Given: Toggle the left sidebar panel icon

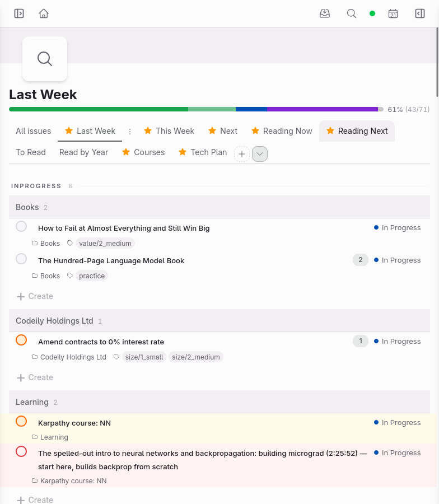Looking at the screenshot, I should click(x=19, y=13).
